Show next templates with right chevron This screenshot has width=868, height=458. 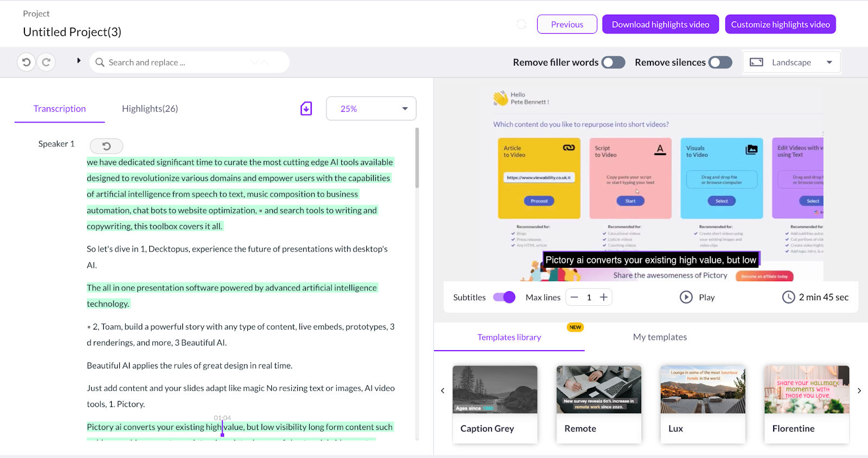point(859,391)
